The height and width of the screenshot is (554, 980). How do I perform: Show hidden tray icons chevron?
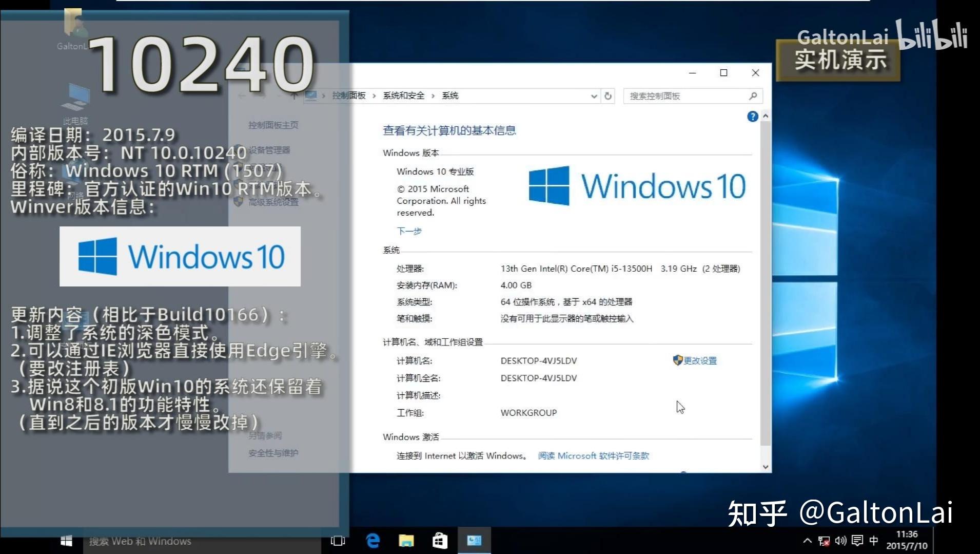coord(807,541)
